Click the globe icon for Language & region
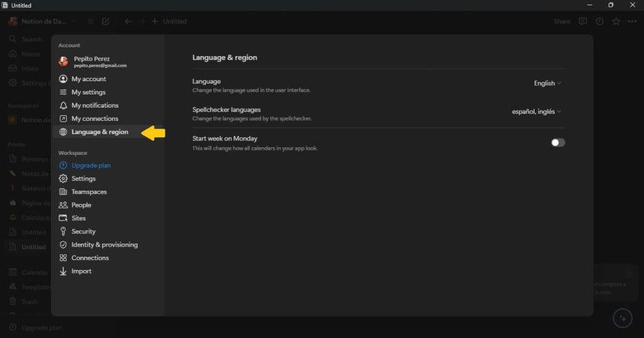Screen dimensions: 644x338 [63, 132]
